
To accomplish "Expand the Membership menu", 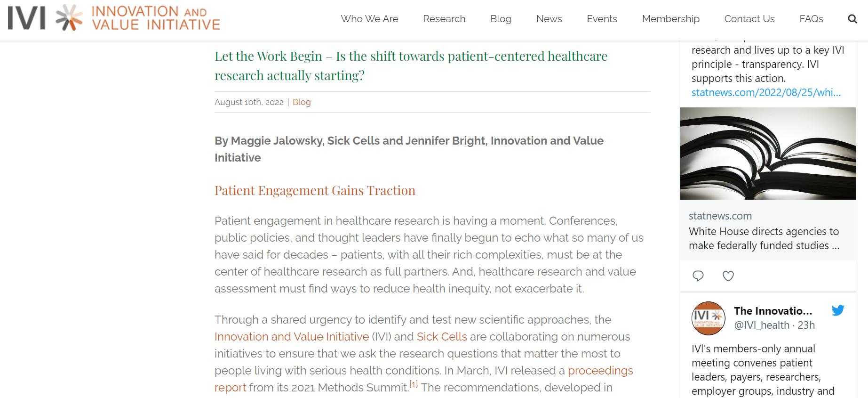I will [670, 19].
